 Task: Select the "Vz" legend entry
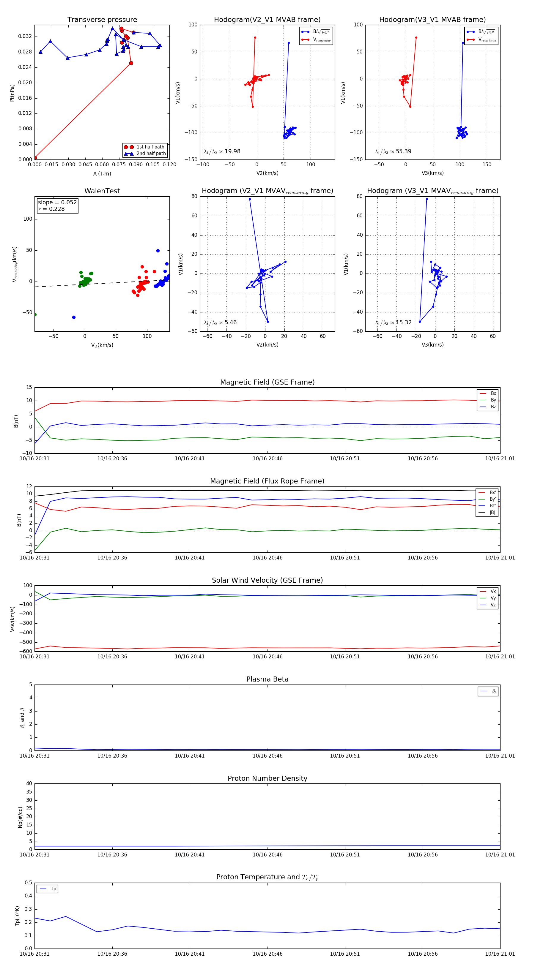point(488,605)
